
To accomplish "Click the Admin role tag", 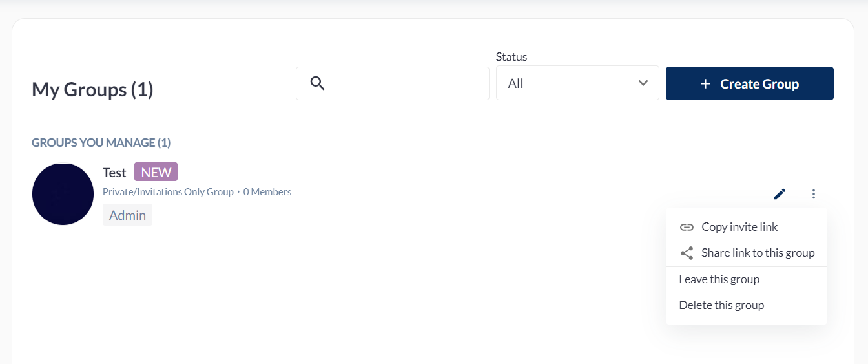I will point(127,215).
